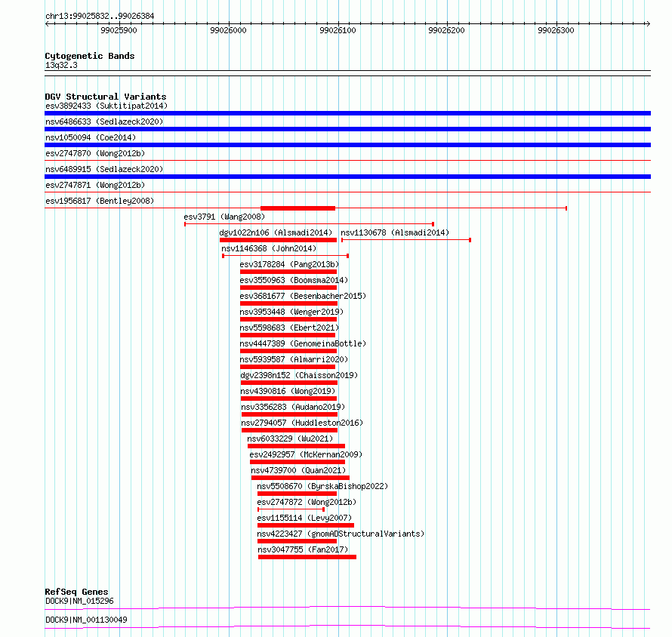Click the 99026000 ruler position
The height and width of the screenshot is (637, 672).
pyautogui.click(x=229, y=30)
